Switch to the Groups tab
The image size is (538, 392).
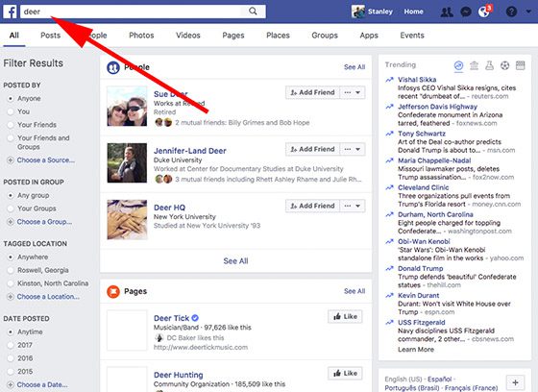click(325, 36)
